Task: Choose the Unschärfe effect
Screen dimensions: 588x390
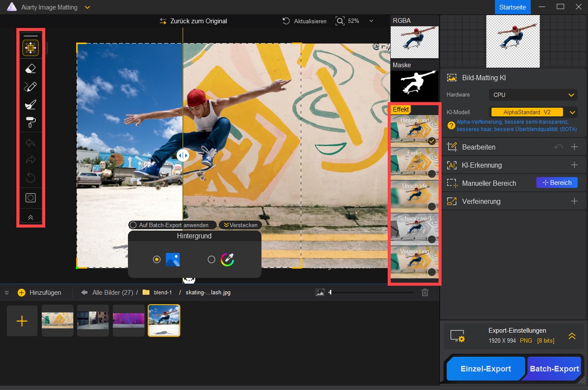Action: tap(414, 197)
